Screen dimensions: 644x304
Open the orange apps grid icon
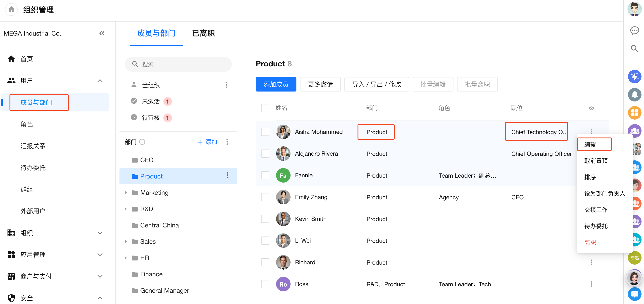pos(634,113)
